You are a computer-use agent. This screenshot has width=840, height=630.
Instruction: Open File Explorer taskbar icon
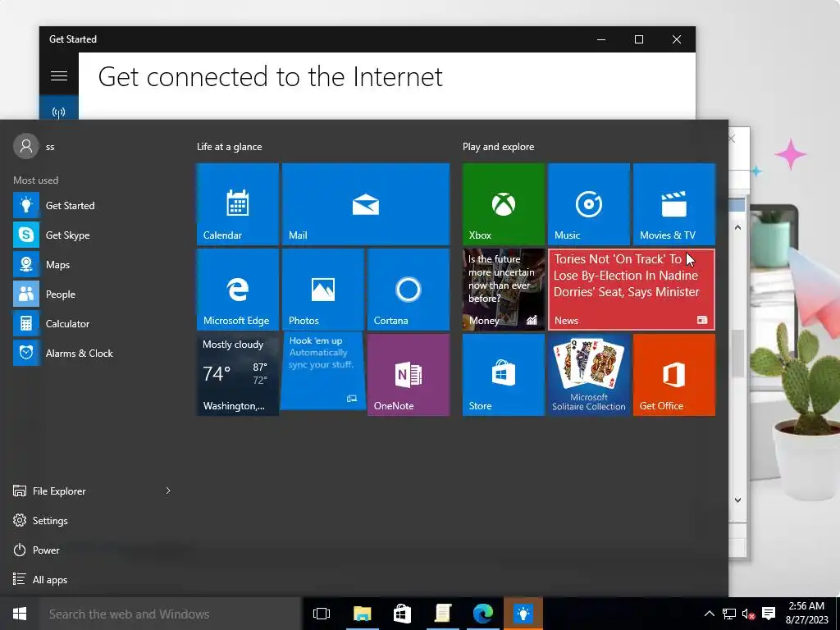[362, 614]
